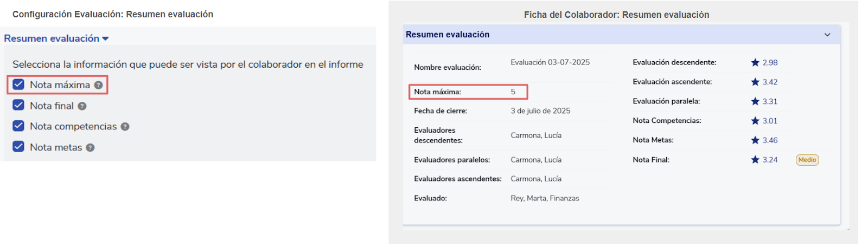Click the star icon next to Nota Final
The image size is (868, 248).
click(755, 160)
